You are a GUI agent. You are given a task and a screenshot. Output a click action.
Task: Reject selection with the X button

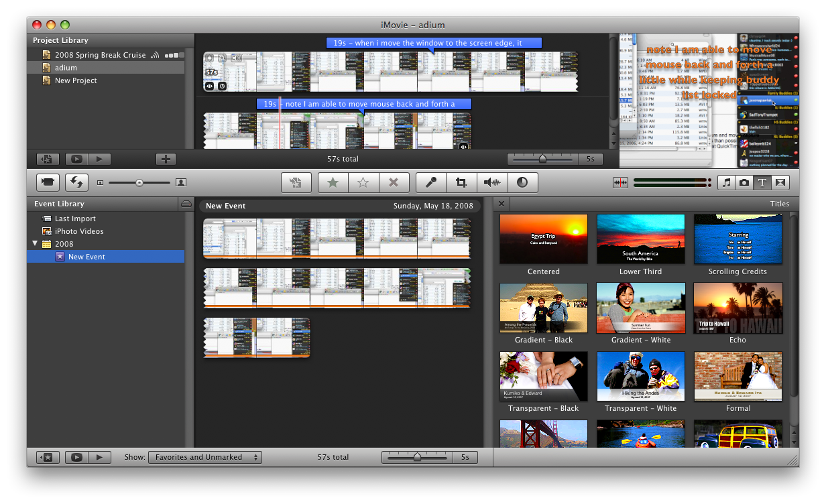pyautogui.click(x=394, y=182)
